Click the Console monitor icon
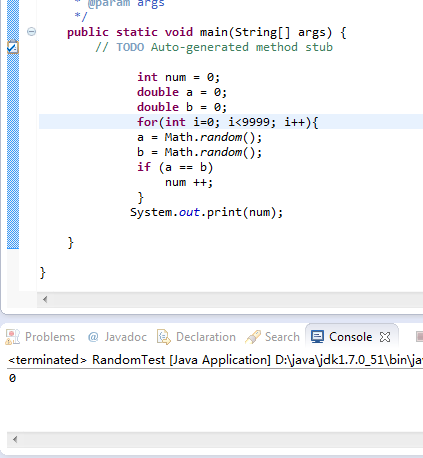This screenshot has height=458, width=423. click(317, 337)
